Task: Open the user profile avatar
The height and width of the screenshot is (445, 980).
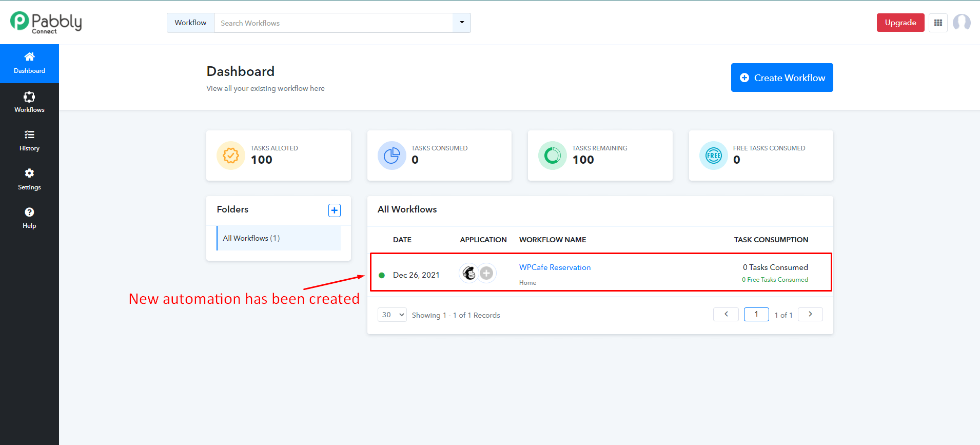Action: tap(961, 23)
